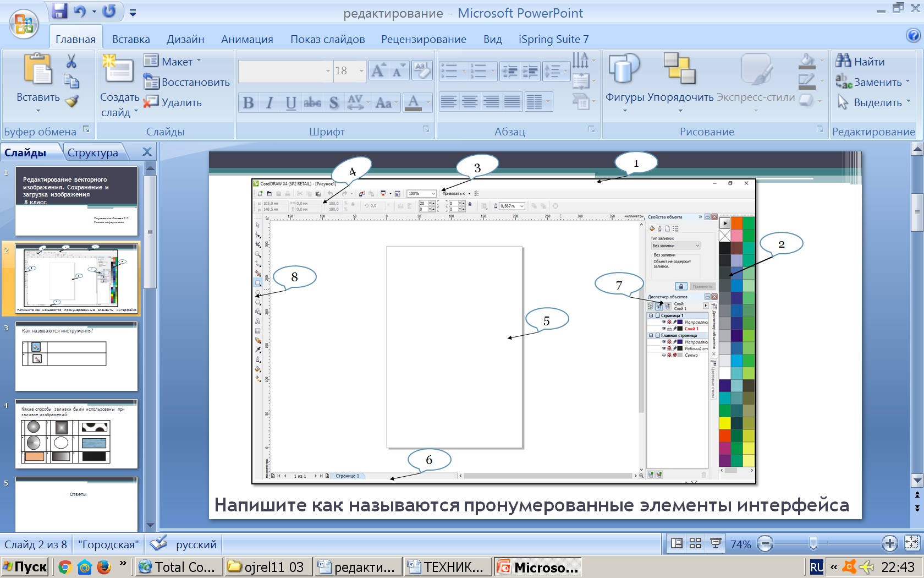Select the Format Painter brush
Image resolution: width=924 pixels, height=578 pixels.
coord(71,101)
